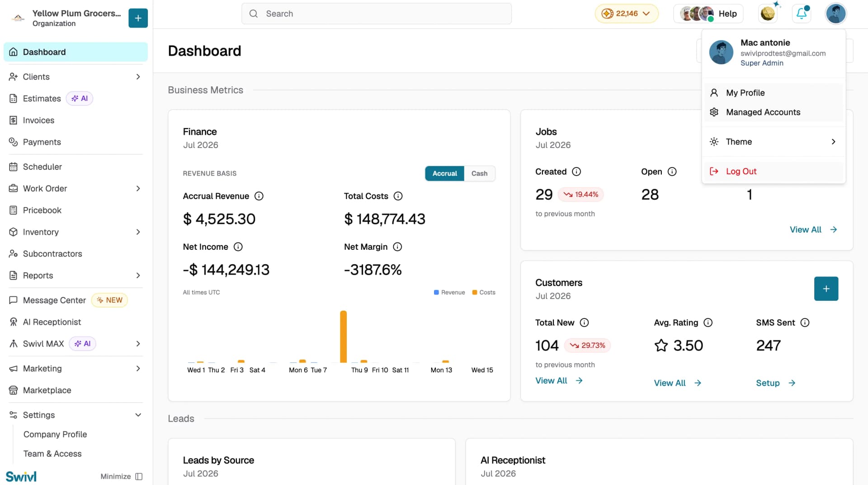
Task: Open the Help button
Action: 709,14
